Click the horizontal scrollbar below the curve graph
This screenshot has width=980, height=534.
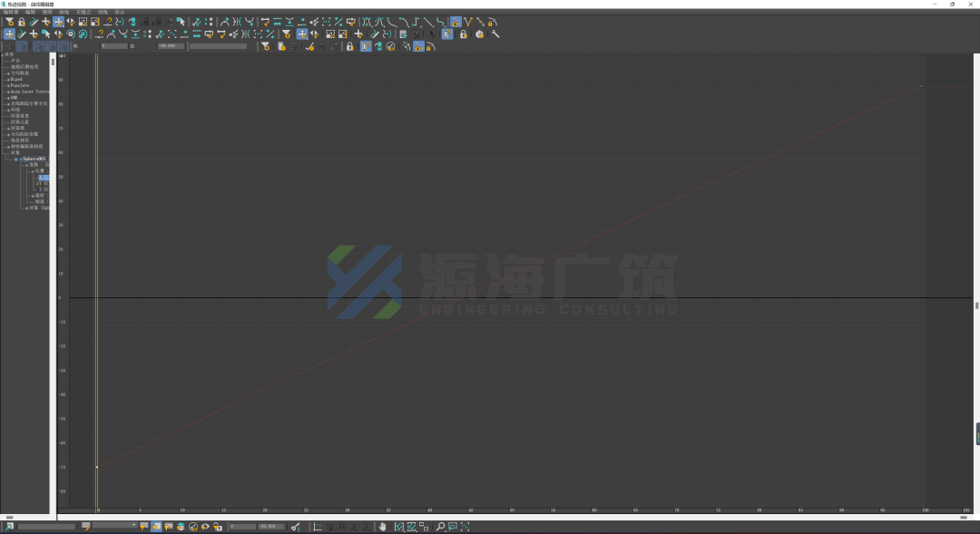click(515, 517)
